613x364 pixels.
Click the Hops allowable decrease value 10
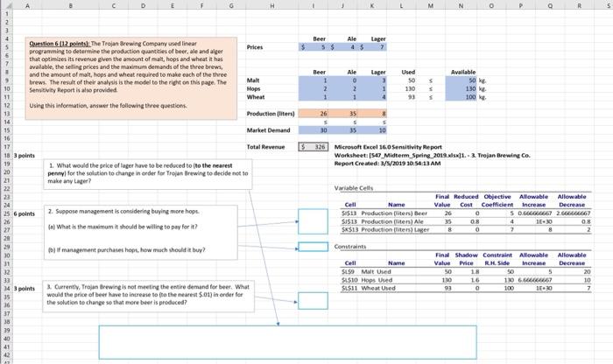587,280
